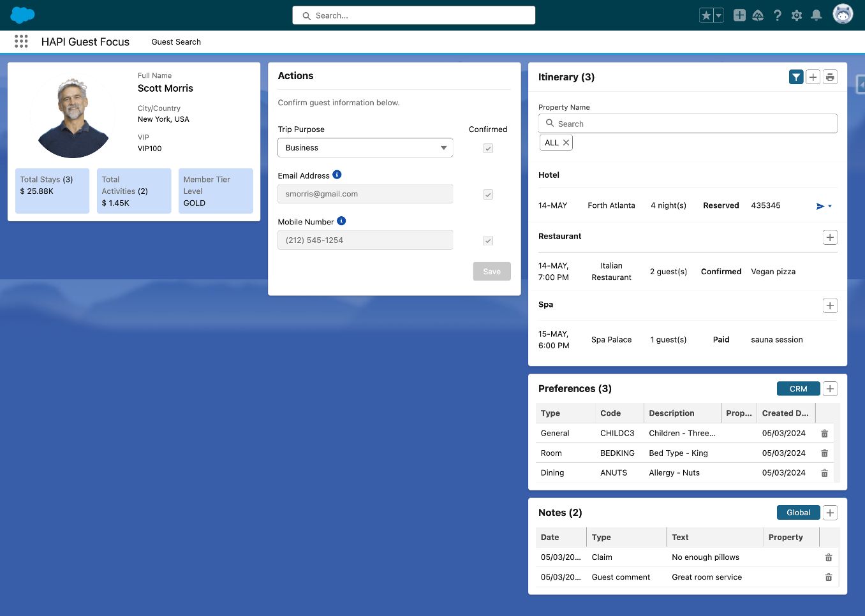The image size is (865, 616).
Task: Expand hotel reservation action menu arrow
Action: (x=830, y=206)
